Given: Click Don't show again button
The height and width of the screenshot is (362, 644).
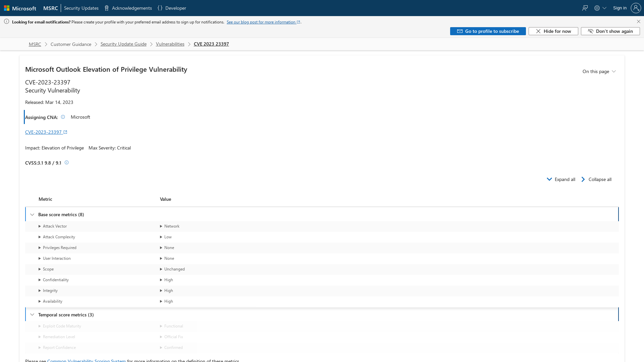Looking at the screenshot, I should pos(610,31).
